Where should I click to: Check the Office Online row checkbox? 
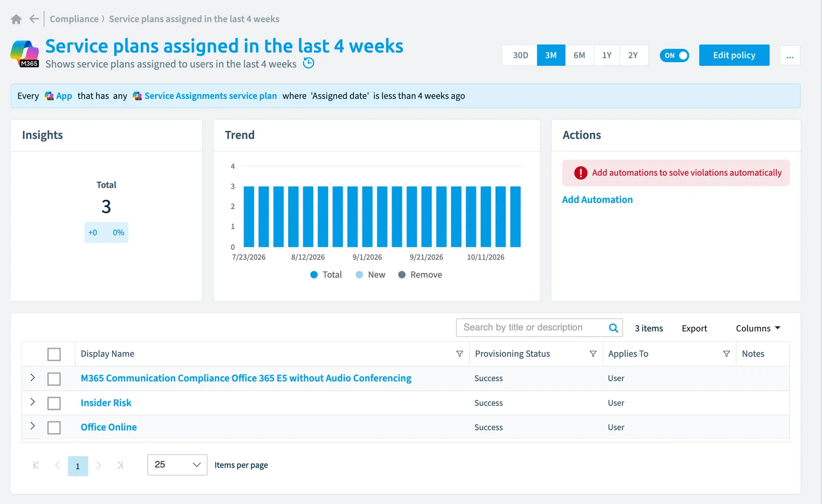(54, 427)
